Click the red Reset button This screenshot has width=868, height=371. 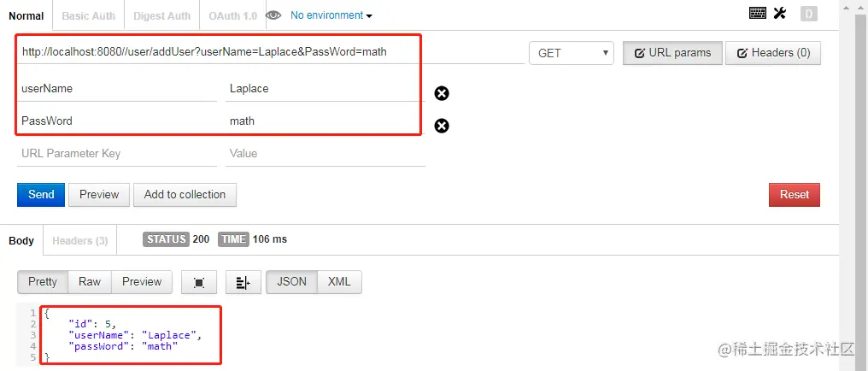795,195
